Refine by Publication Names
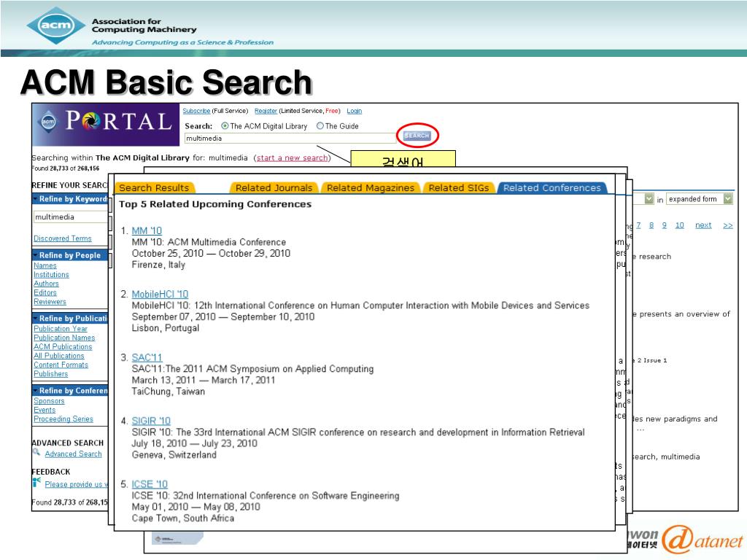747x560 pixels. tap(64, 338)
